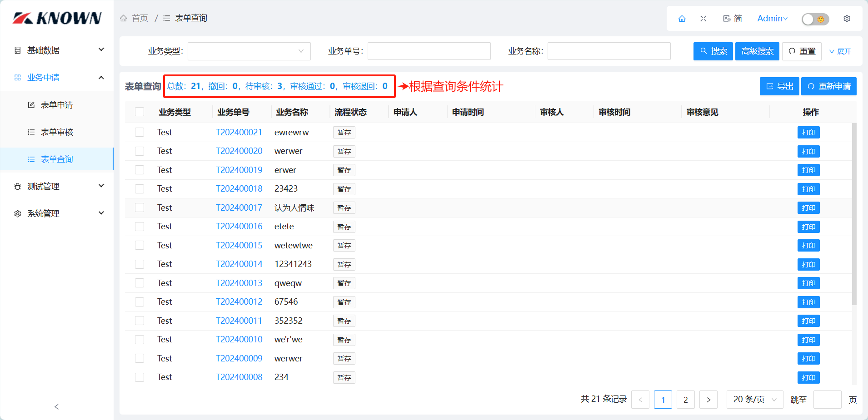Toggle the dark mode switch
Image resolution: width=868 pixels, height=420 pixels.
tap(815, 19)
